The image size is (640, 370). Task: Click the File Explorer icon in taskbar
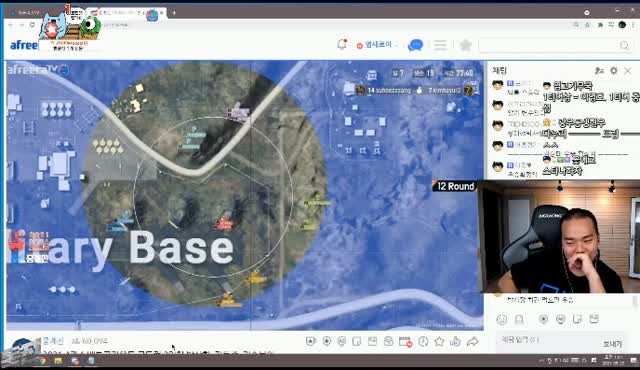(58, 361)
